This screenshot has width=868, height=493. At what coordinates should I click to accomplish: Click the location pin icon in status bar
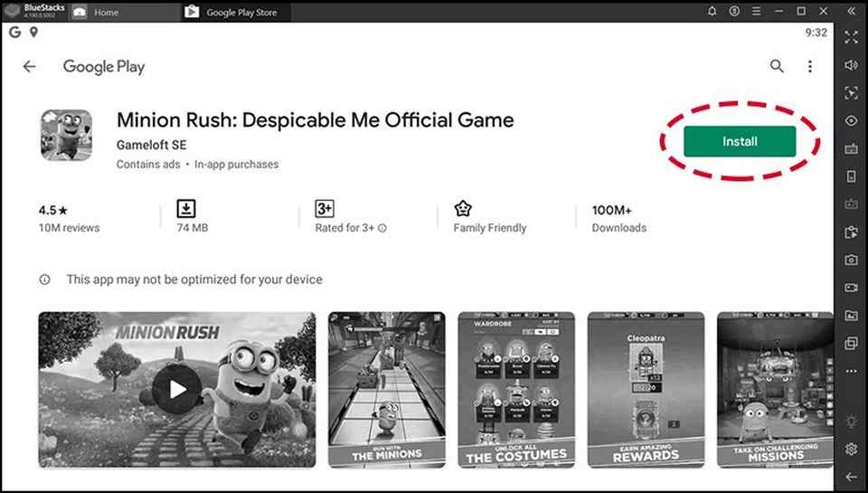(x=33, y=33)
